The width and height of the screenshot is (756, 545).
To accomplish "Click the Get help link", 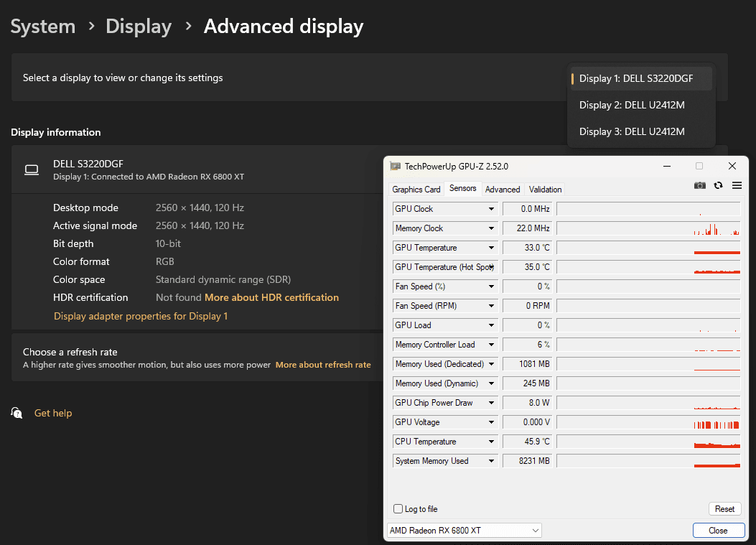I will 53,414.
